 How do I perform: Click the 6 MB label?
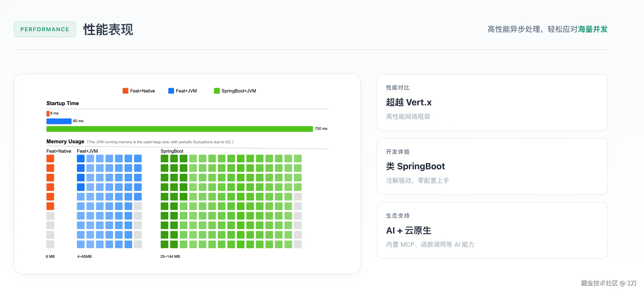click(50, 256)
